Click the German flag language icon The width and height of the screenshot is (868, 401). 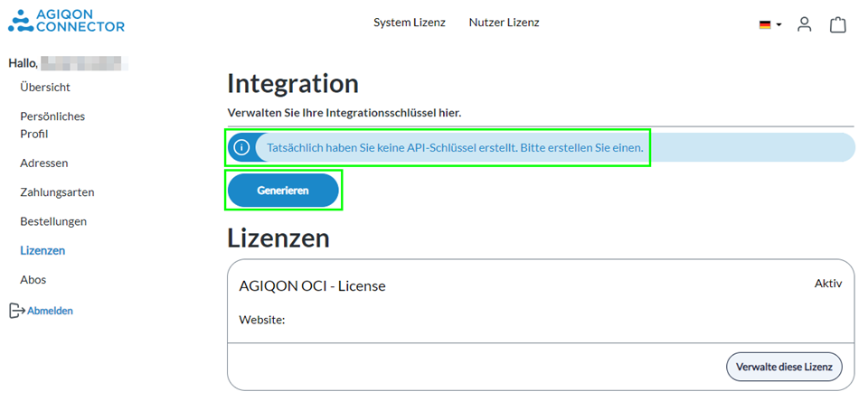tap(765, 25)
